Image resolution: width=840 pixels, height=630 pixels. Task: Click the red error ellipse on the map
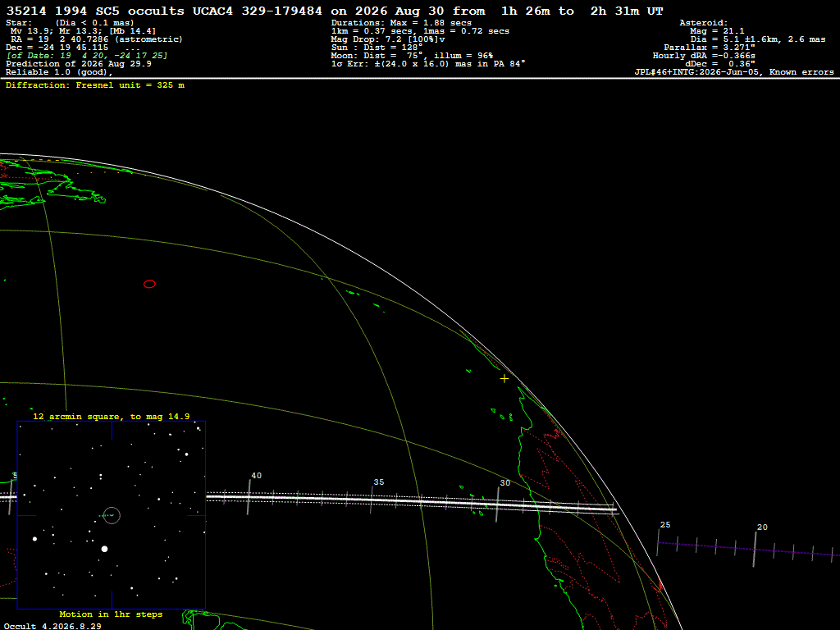[x=149, y=284]
